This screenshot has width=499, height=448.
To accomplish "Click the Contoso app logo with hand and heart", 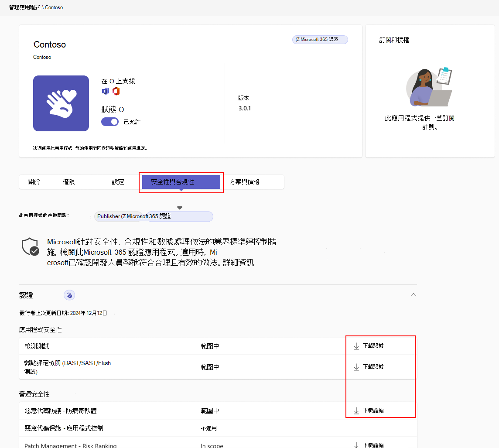I will (x=61, y=103).
